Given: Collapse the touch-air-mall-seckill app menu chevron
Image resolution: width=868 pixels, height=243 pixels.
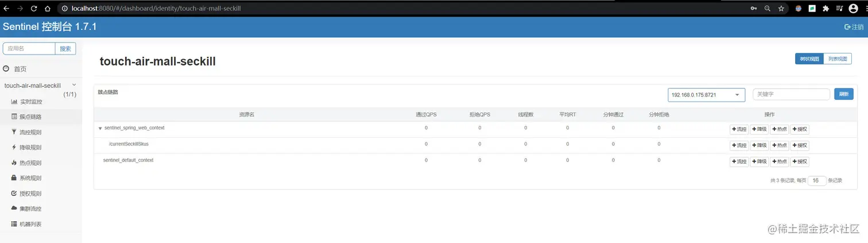Looking at the screenshot, I should [73, 85].
